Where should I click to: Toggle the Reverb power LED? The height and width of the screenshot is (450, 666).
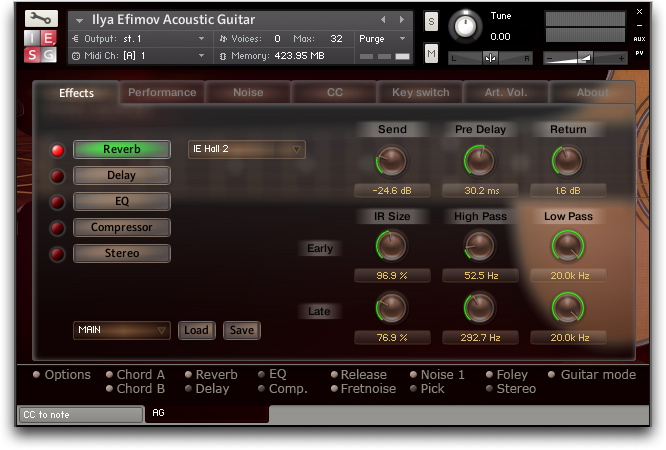pyautogui.click(x=58, y=150)
